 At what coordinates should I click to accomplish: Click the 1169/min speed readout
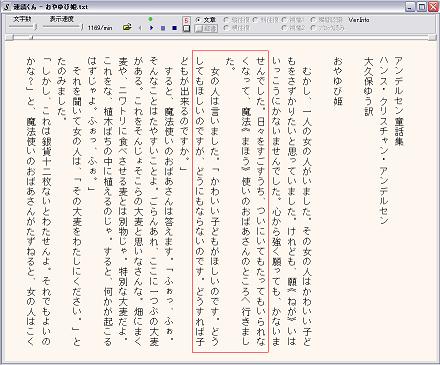click(x=100, y=28)
